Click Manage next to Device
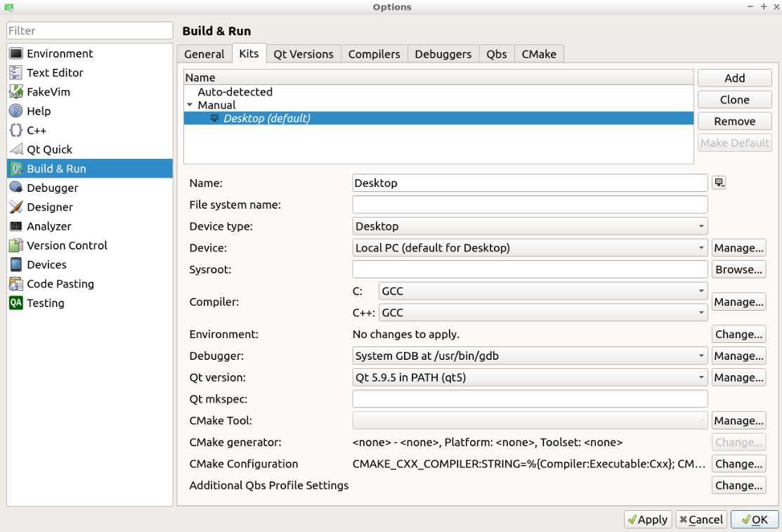Image resolution: width=782 pixels, height=532 pixels. coord(738,247)
